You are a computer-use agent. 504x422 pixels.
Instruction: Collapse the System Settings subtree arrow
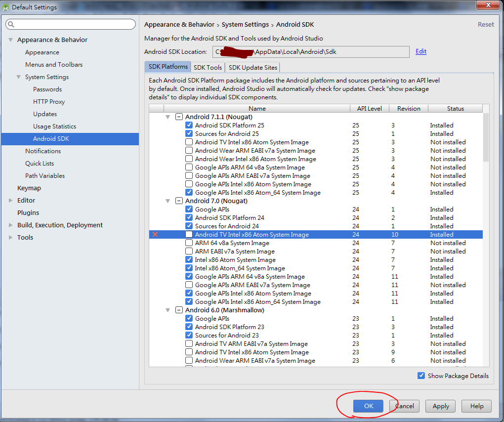(x=19, y=77)
